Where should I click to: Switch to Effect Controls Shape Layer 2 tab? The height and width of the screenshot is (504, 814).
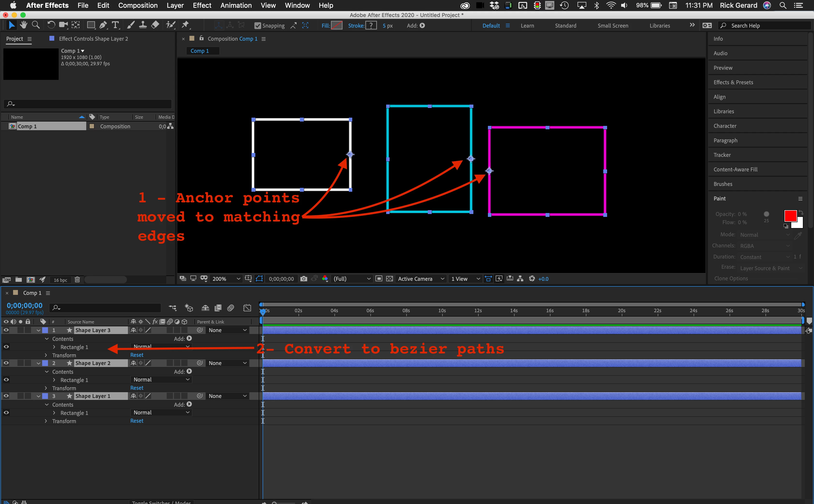[93, 39]
